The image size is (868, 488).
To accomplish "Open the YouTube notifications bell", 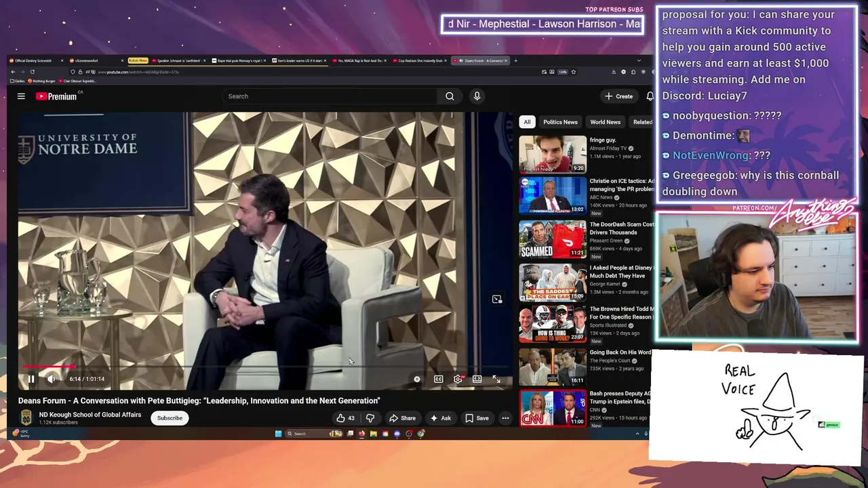I will pyautogui.click(x=650, y=96).
